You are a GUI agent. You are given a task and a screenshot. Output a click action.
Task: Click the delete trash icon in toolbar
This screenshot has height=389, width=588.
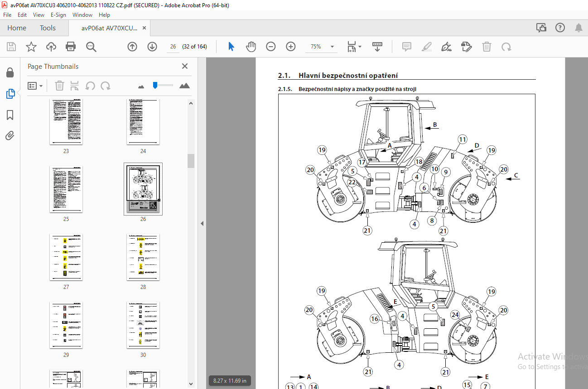487,47
